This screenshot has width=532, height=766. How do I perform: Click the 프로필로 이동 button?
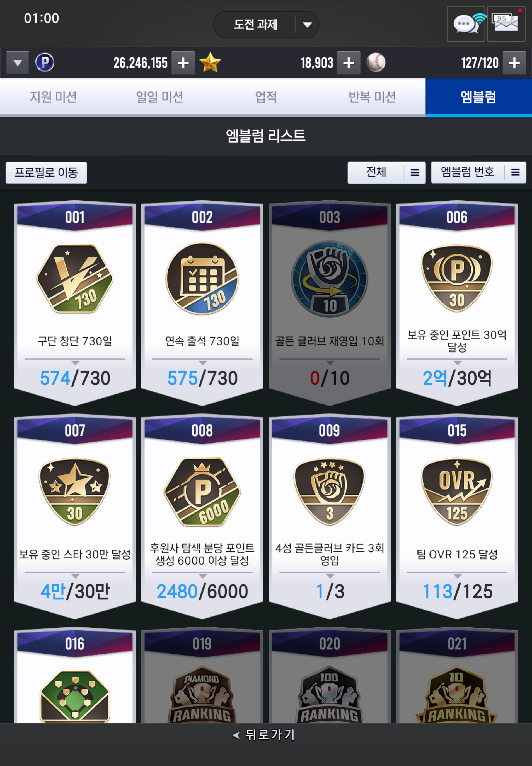coord(46,172)
